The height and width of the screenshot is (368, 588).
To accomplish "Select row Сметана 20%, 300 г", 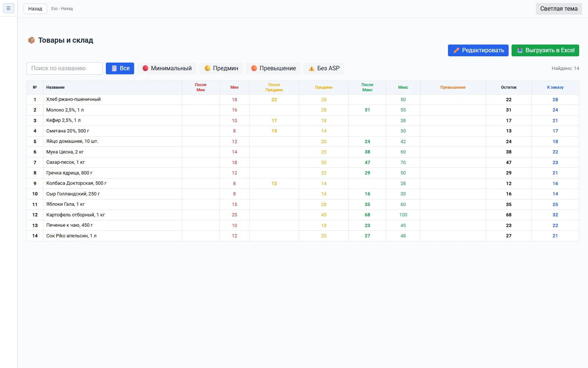I will point(303,131).
